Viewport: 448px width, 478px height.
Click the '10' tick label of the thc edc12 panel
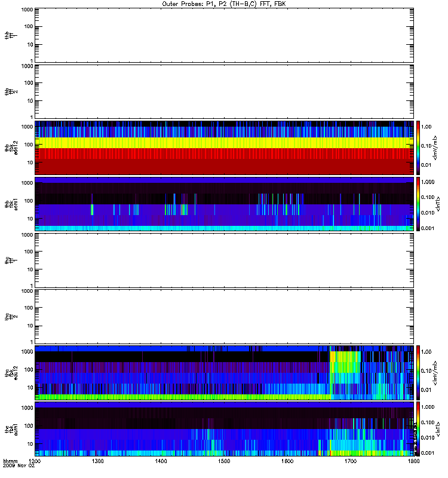(x=30, y=388)
